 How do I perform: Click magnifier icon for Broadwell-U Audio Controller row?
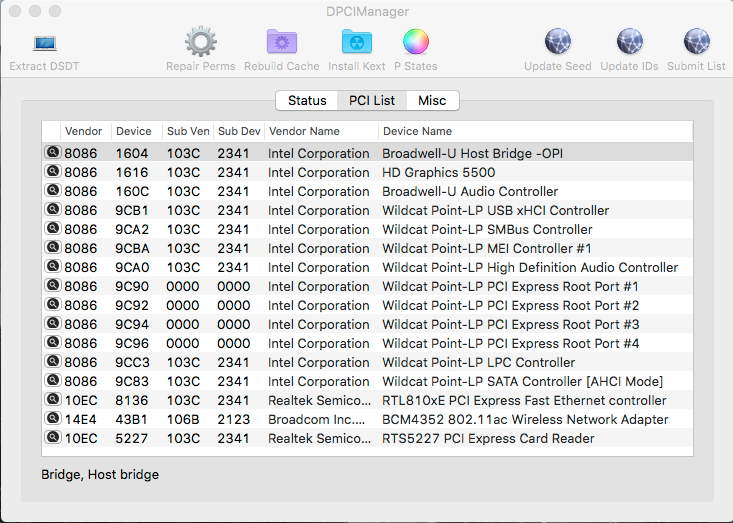pyautogui.click(x=53, y=190)
